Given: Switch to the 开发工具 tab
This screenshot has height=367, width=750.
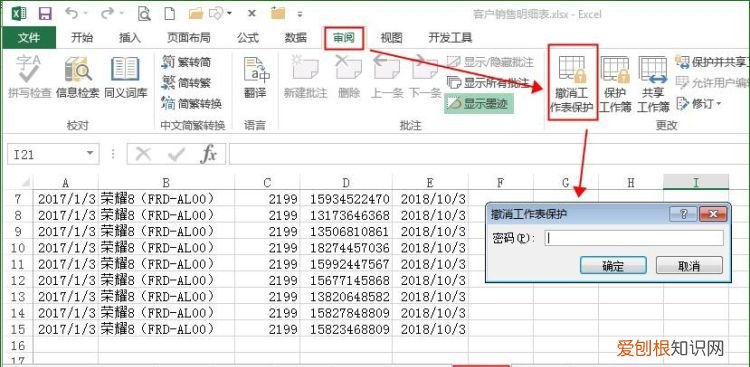Looking at the screenshot, I should point(450,37).
